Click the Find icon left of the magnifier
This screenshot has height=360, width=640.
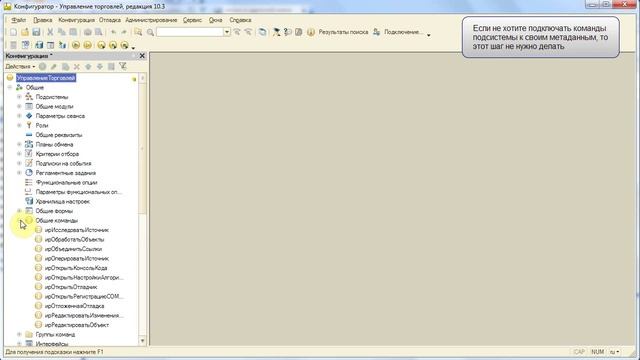(138, 32)
